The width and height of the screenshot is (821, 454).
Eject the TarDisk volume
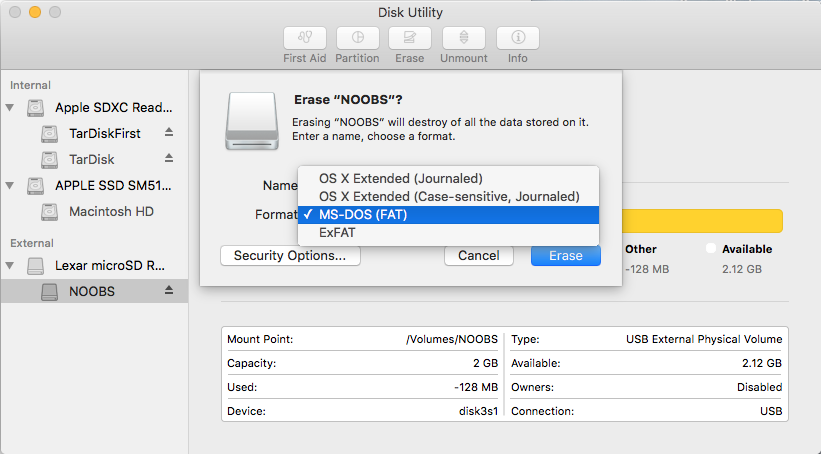pyautogui.click(x=169, y=158)
